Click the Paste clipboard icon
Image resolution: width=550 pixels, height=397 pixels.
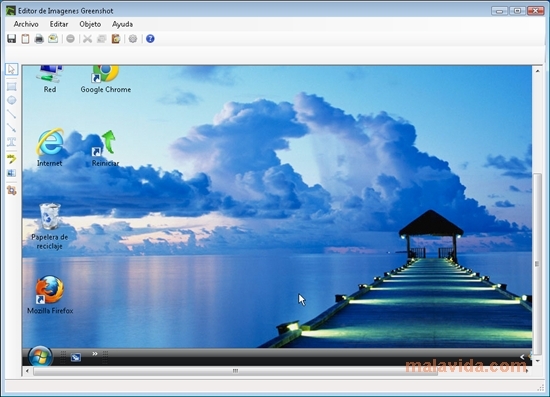point(116,39)
